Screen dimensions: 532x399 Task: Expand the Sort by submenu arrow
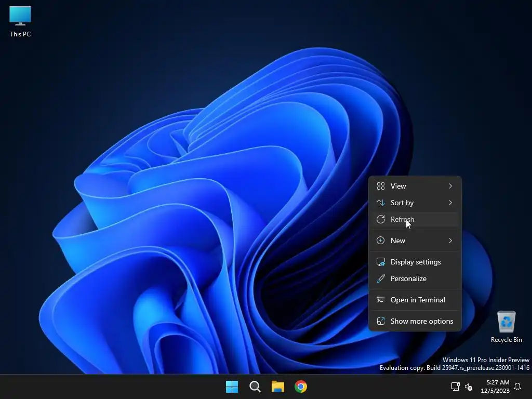click(x=450, y=203)
